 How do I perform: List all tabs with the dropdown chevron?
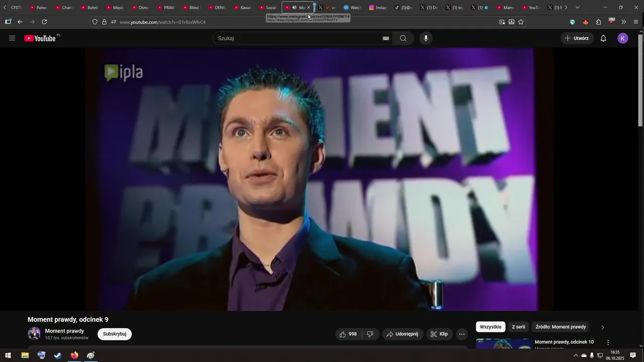tap(578, 8)
